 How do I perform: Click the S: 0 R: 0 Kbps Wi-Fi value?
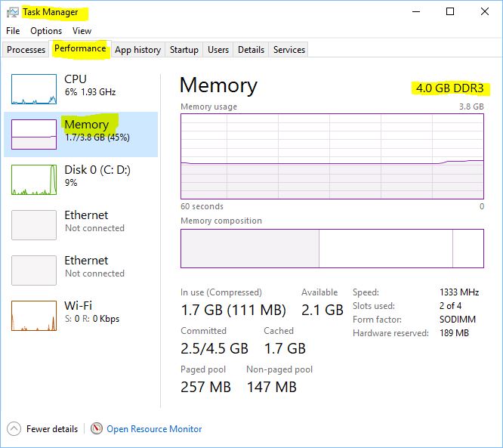pyautogui.click(x=92, y=319)
